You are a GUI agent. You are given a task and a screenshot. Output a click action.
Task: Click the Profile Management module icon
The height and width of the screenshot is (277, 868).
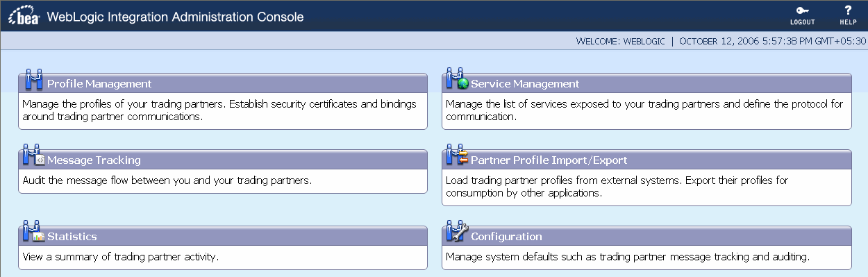[x=34, y=80]
